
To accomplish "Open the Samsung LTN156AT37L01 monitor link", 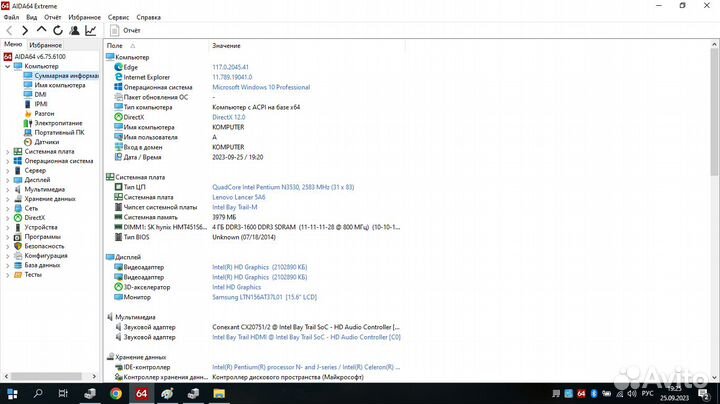I will point(264,297).
